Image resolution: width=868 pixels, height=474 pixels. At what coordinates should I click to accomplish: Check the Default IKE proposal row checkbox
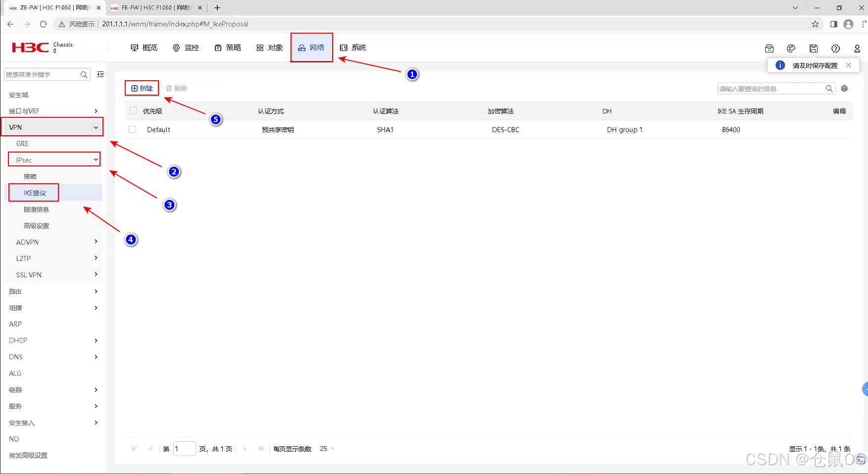[x=133, y=129]
